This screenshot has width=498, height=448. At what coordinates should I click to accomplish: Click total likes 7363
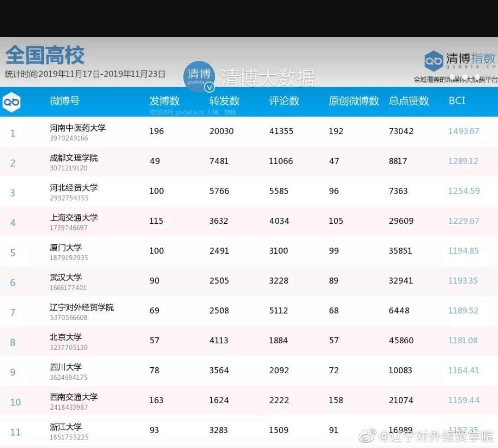tap(398, 191)
